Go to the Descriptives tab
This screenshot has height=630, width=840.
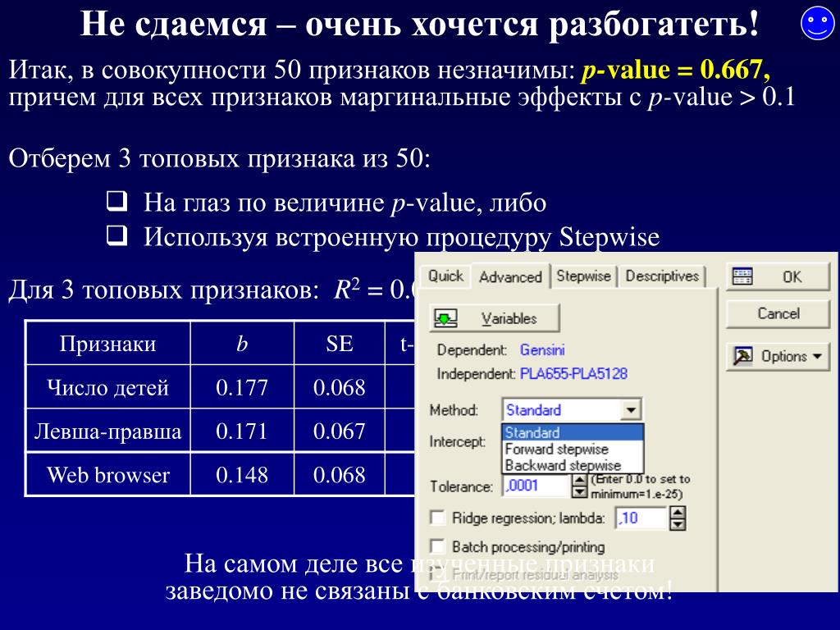pos(662,276)
